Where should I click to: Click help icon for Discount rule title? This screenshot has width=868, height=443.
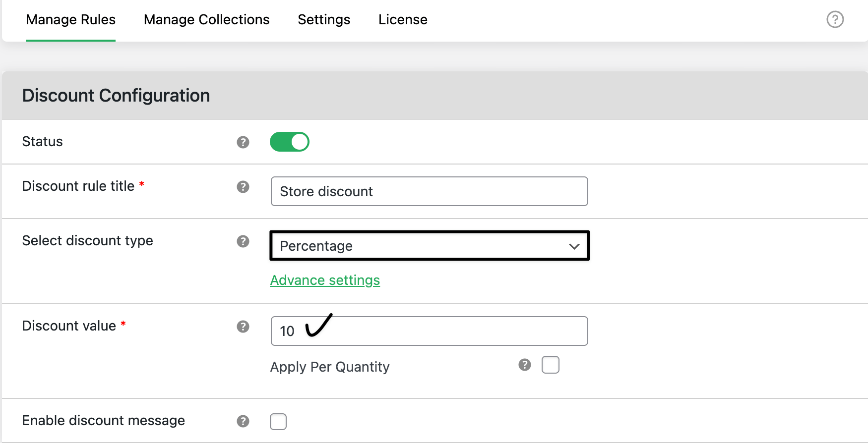(243, 187)
